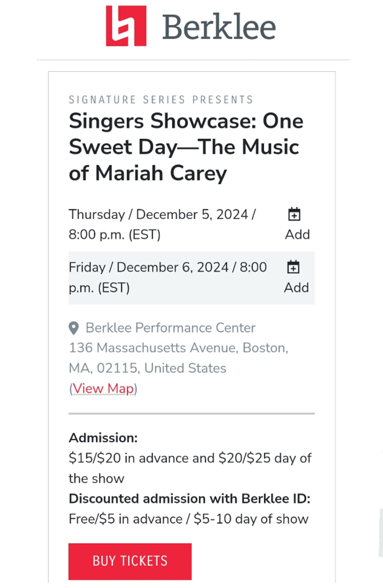Click the Berklee Performance Center venue name
This screenshot has height=588, width=383.
pyautogui.click(x=170, y=328)
